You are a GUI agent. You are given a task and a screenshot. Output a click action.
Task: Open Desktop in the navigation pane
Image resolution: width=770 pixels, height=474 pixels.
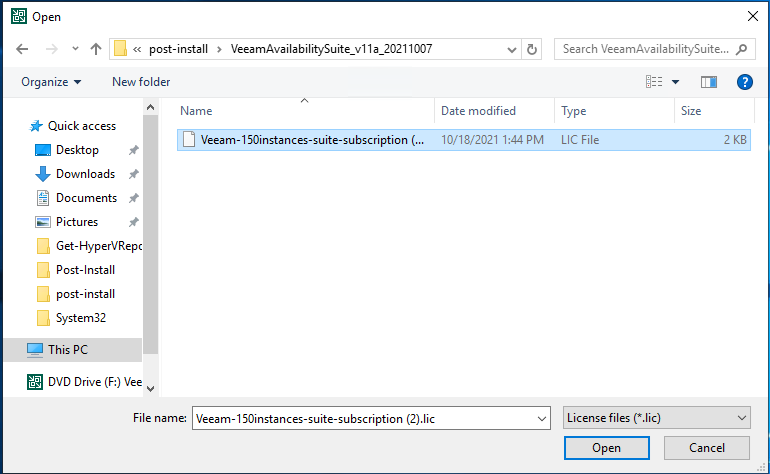pos(77,150)
